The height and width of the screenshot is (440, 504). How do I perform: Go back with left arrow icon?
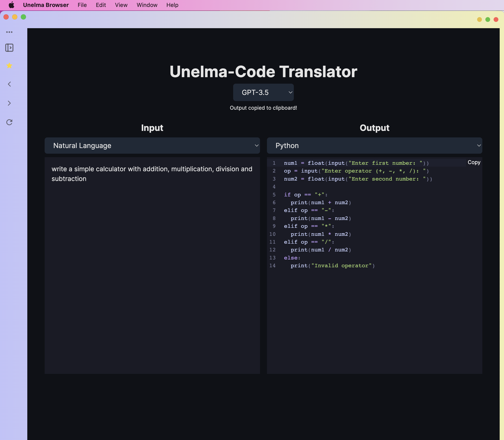[x=9, y=84]
